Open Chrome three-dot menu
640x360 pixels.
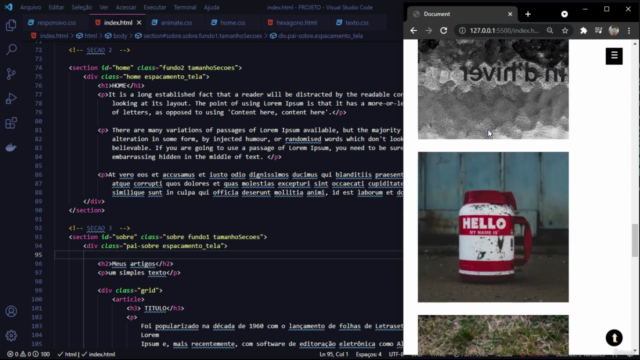pyautogui.click(x=629, y=31)
